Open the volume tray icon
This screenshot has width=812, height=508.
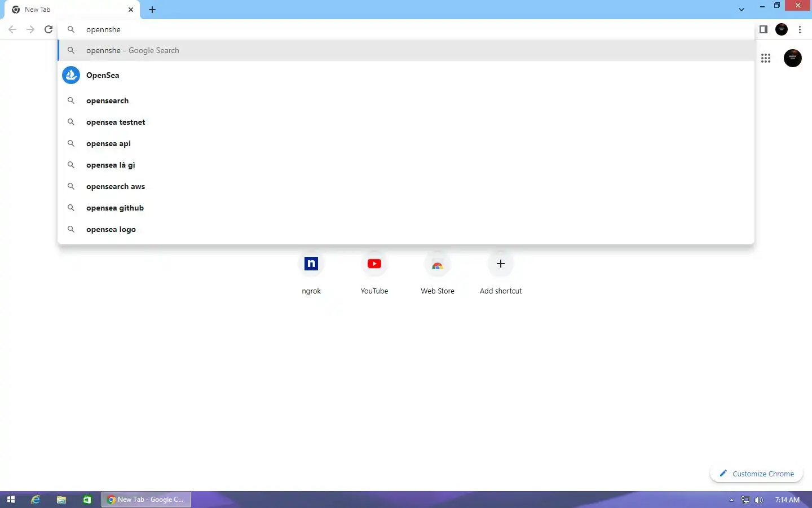tap(759, 500)
